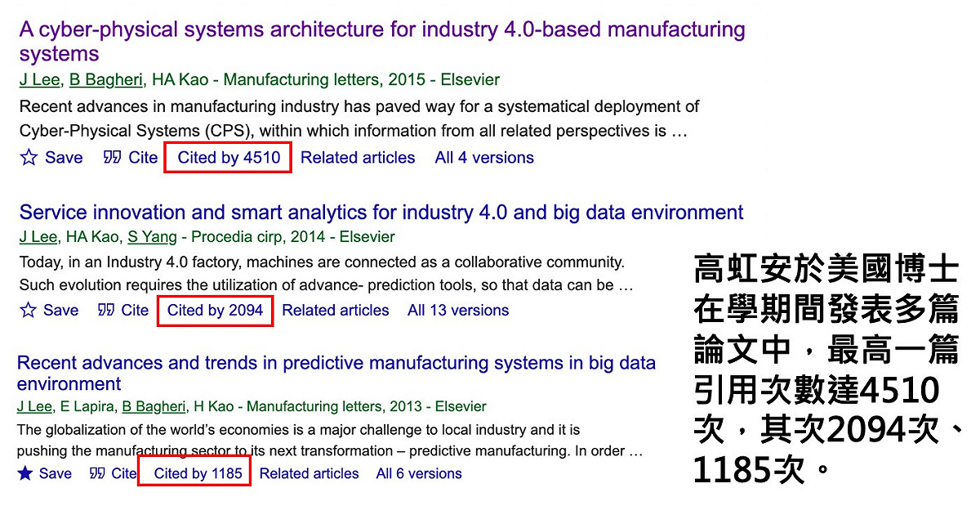Click the quote Cite icon of third article
Image resolution: width=980 pixels, height=506 pixels.
click(x=97, y=473)
